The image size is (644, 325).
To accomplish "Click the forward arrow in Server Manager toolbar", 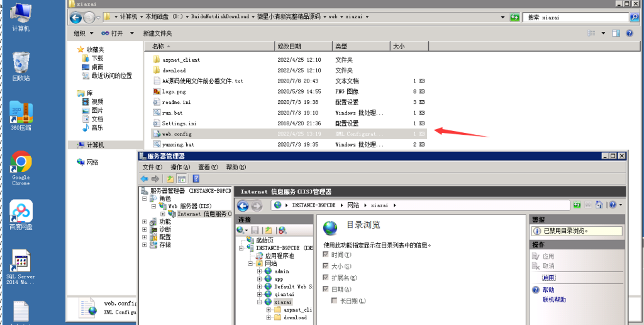I will 155,178.
